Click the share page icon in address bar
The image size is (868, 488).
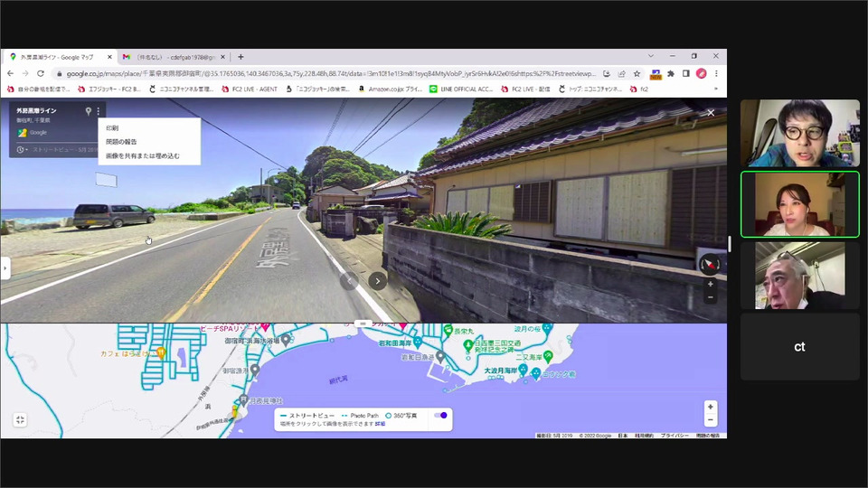tap(622, 73)
